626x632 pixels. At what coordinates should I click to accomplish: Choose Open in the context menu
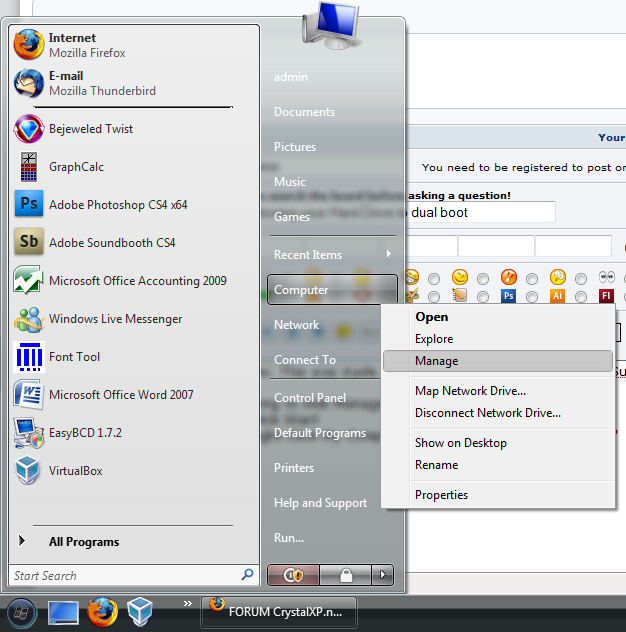click(x=498, y=317)
